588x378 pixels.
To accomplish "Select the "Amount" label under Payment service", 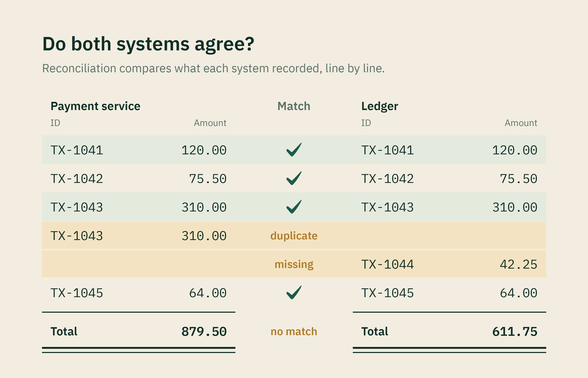I will [210, 123].
